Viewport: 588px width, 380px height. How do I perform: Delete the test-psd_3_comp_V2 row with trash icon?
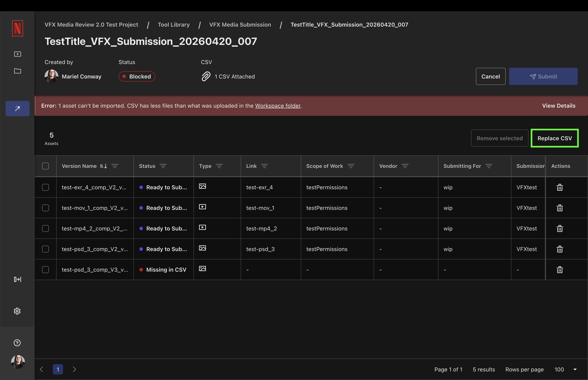[560, 249]
